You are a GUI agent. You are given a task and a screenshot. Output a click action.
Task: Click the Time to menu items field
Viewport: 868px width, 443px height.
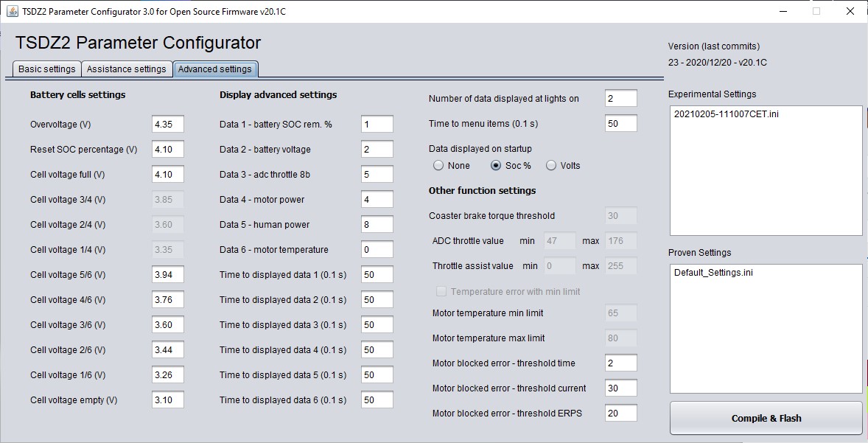(620, 122)
